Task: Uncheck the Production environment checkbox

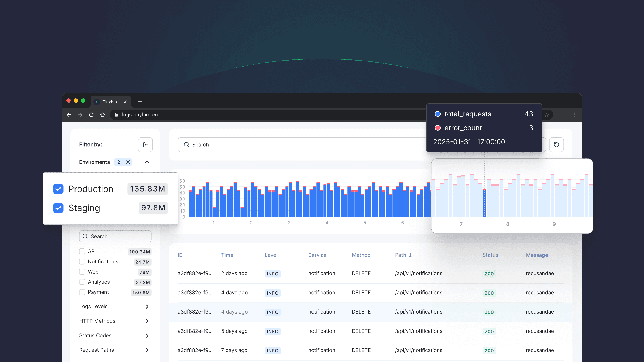Action: (58, 189)
